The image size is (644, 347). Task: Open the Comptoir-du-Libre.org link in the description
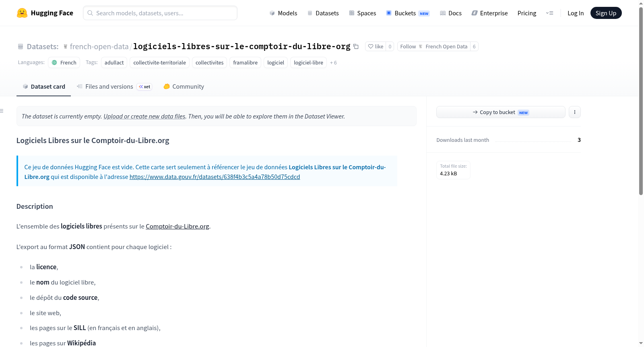pos(177,226)
